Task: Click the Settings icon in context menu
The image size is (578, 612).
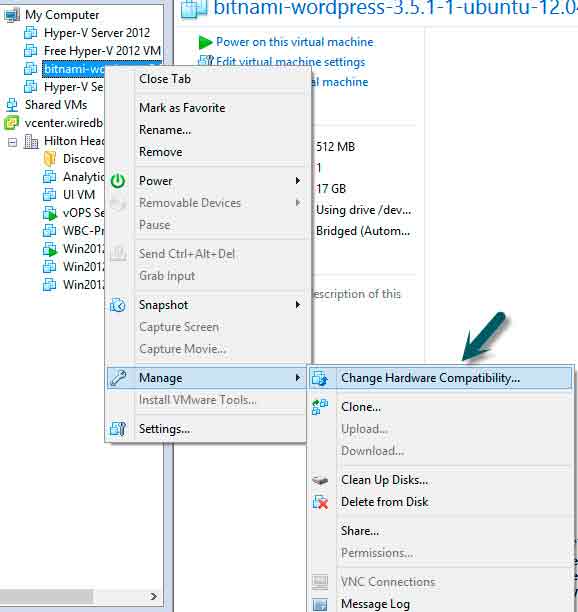Action: click(x=118, y=429)
